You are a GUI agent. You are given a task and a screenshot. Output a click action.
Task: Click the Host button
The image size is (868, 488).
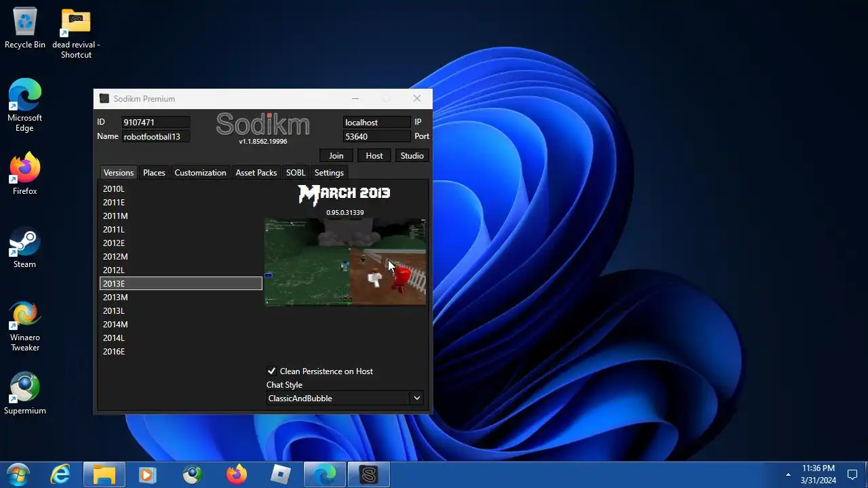pyautogui.click(x=374, y=156)
